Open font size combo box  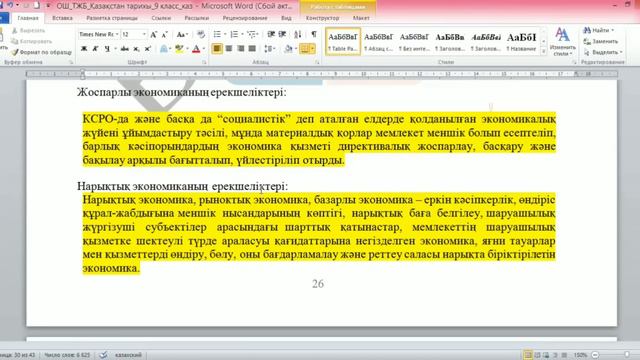click(x=134, y=35)
